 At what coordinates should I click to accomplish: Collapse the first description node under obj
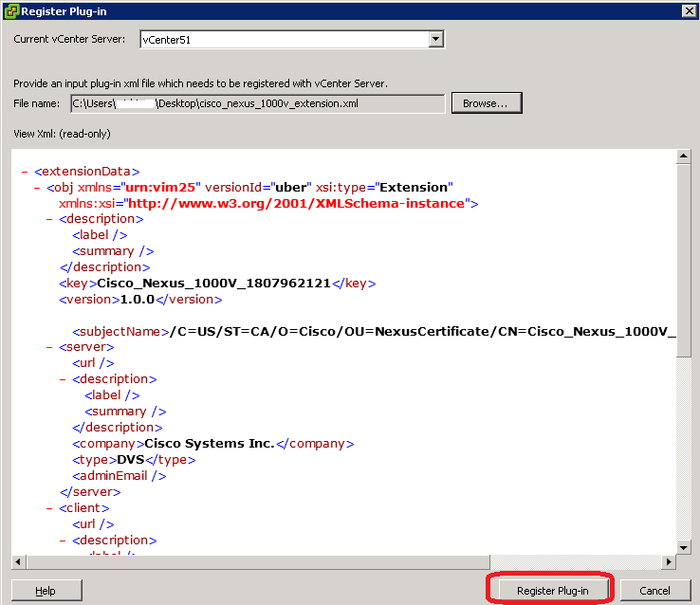(x=49, y=219)
